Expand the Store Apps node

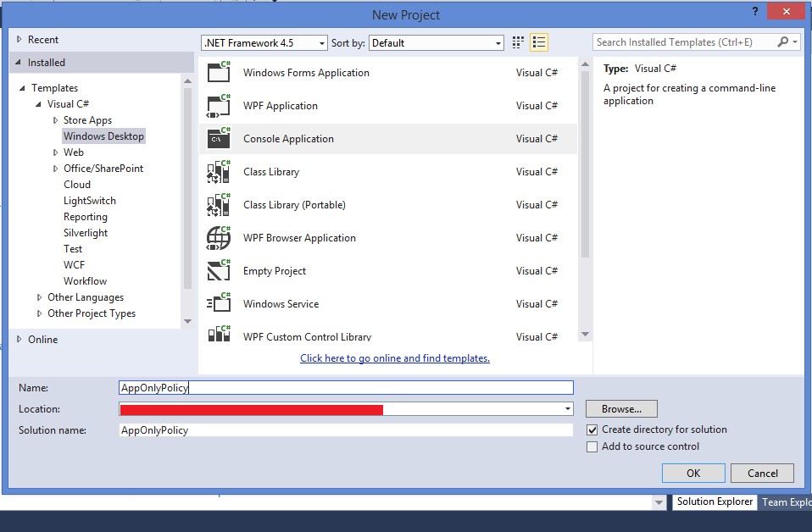[55, 120]
